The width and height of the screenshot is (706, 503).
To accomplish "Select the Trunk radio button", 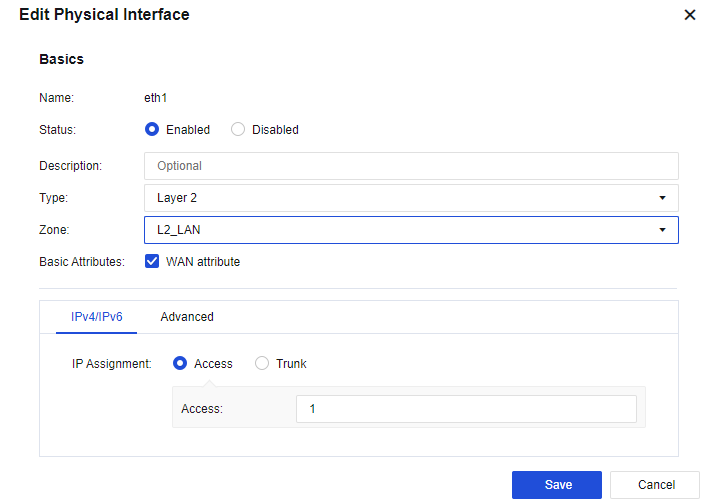I will 263,364.
